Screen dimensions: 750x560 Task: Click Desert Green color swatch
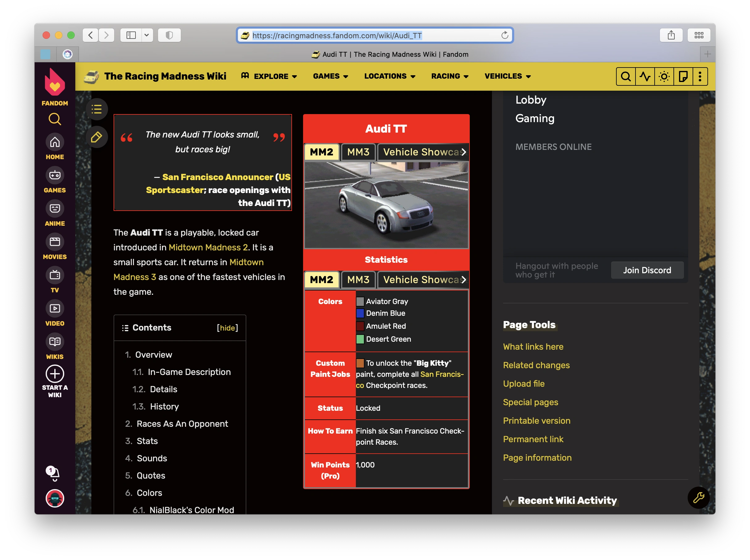point(360,339)
